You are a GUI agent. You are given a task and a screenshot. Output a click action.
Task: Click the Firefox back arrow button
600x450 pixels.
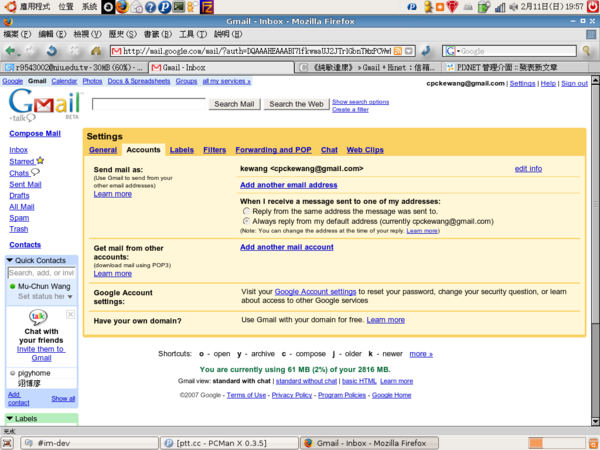[11, 51]
